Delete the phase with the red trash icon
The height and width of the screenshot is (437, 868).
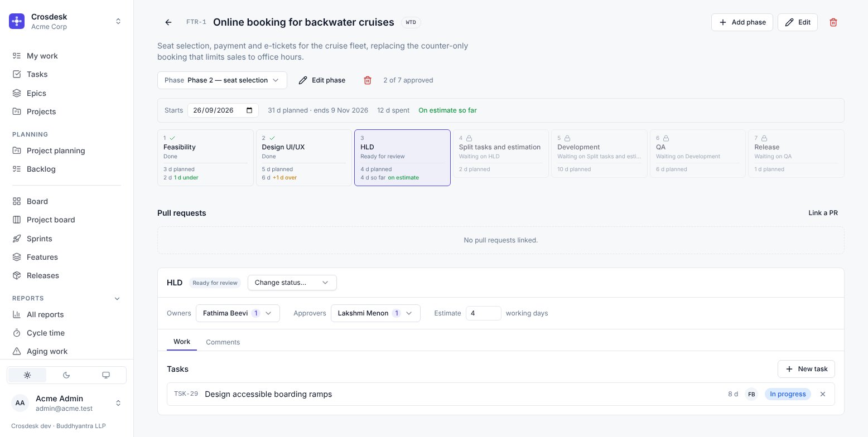coord(368,80)
